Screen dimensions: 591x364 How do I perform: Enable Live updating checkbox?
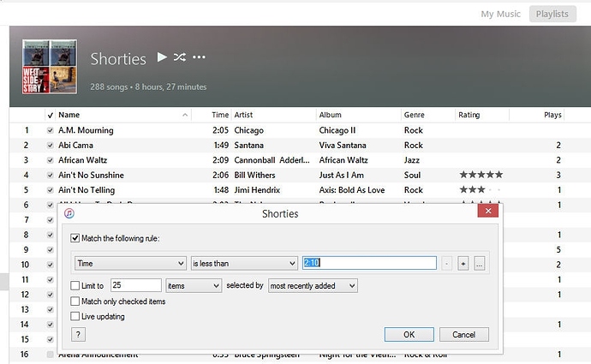point(75,317)
